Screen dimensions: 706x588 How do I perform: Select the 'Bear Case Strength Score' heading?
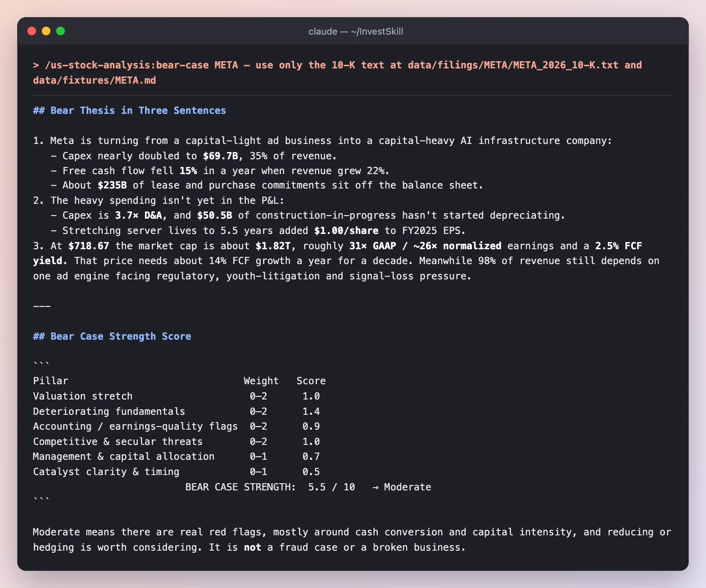coord(112,337)
